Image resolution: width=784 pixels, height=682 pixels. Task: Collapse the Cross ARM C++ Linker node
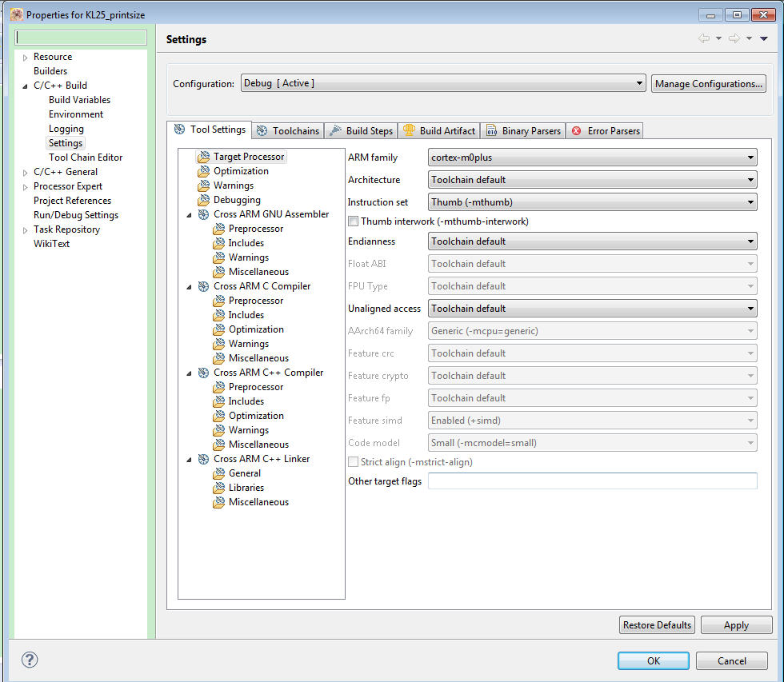tap(189, 460)
